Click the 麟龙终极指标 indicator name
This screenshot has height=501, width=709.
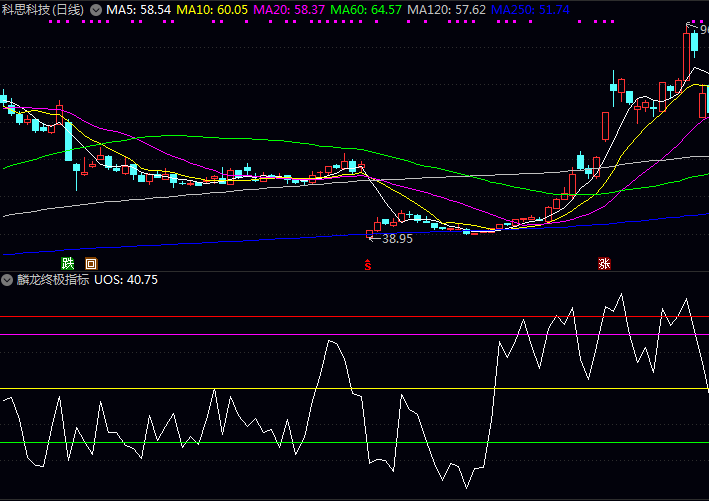click(52, 280)
